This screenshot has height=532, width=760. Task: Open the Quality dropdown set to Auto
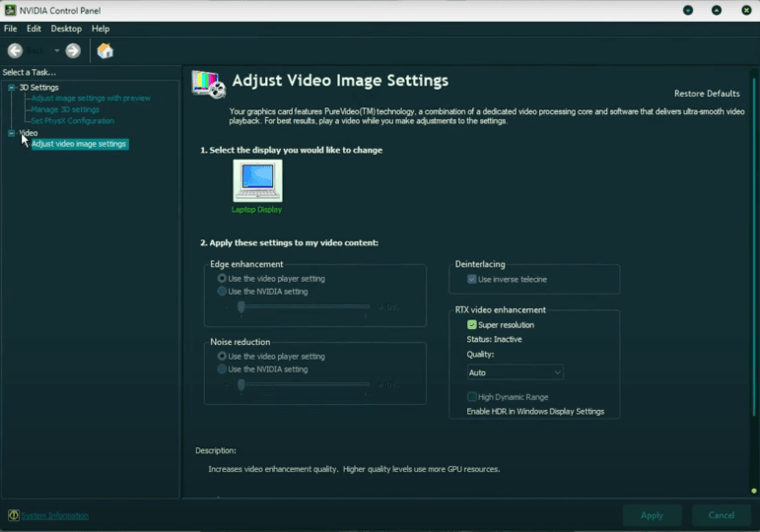[x=515, y=372]
